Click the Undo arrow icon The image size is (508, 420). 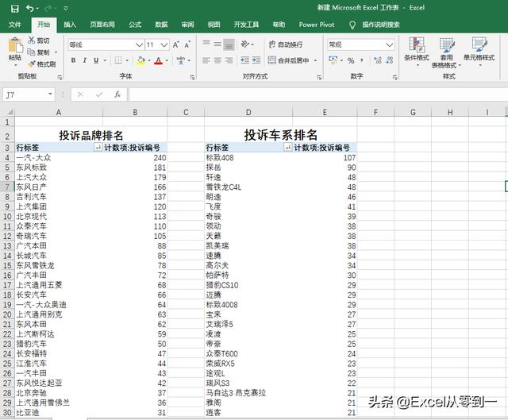coord(30,8)
